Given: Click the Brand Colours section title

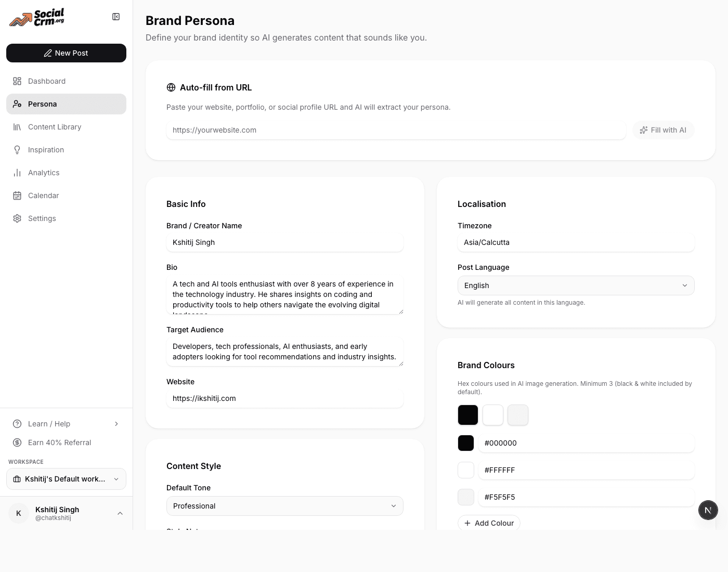Looking at the screenshot, I should point(486,365).
